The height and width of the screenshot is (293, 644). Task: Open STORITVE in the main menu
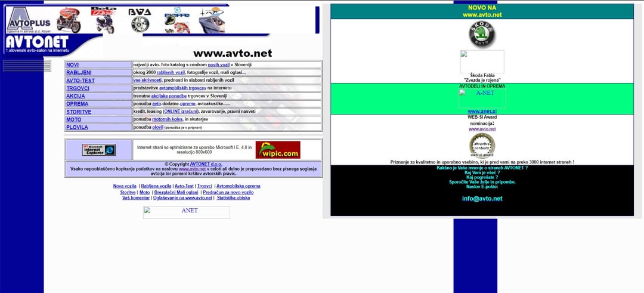[79, 112]
